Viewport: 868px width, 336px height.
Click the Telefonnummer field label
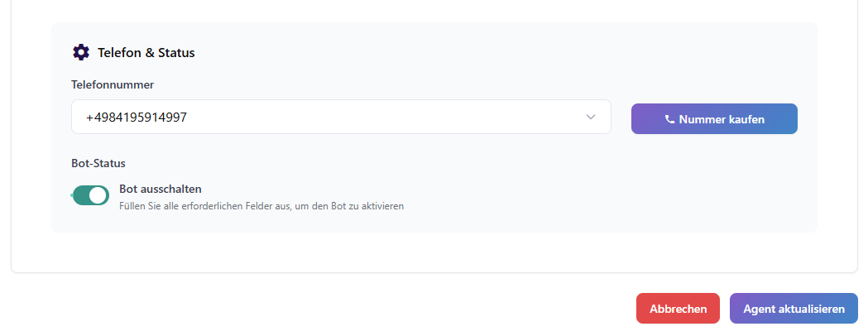tap(113, 84)
